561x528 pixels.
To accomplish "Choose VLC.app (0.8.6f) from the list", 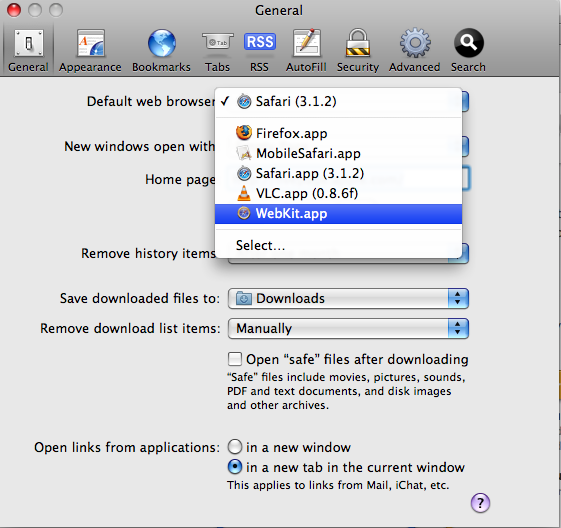I will click(338, 194).
